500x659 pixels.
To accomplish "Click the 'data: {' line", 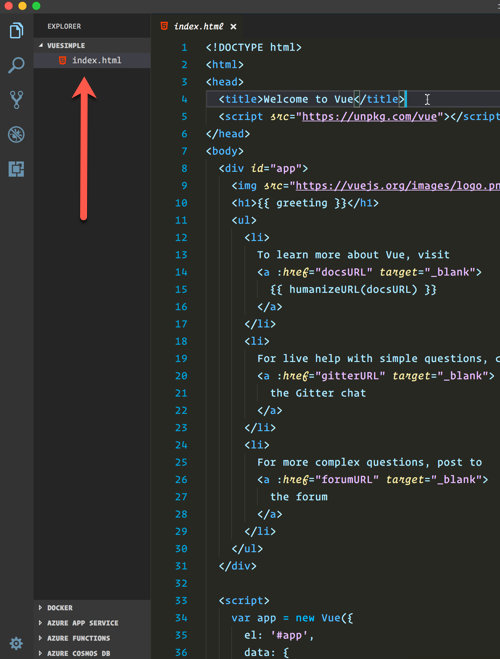I will coord(266,652).
